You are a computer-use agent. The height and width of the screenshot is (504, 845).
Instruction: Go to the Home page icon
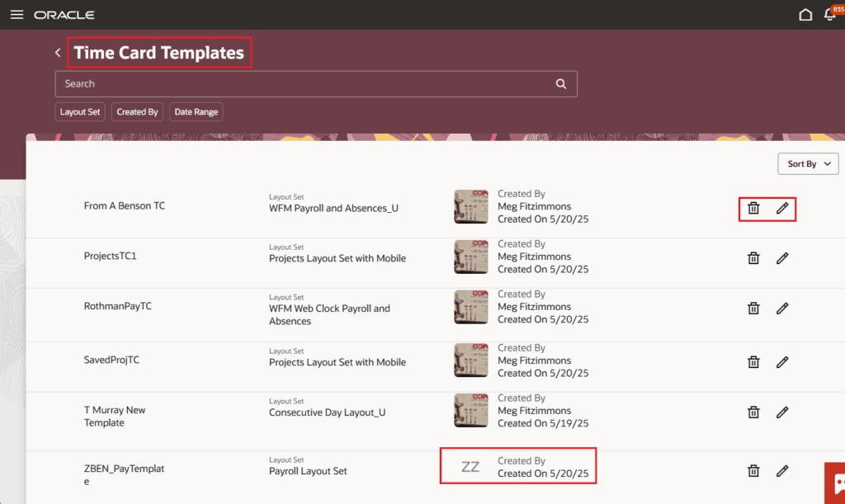point(805,15)
